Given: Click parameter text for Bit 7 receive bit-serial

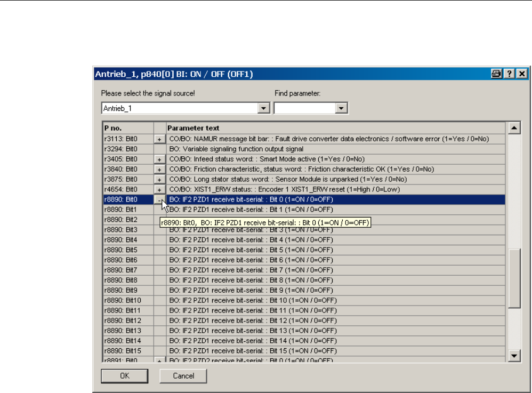Looking at the screenshot, I should [x=251, y=270].
